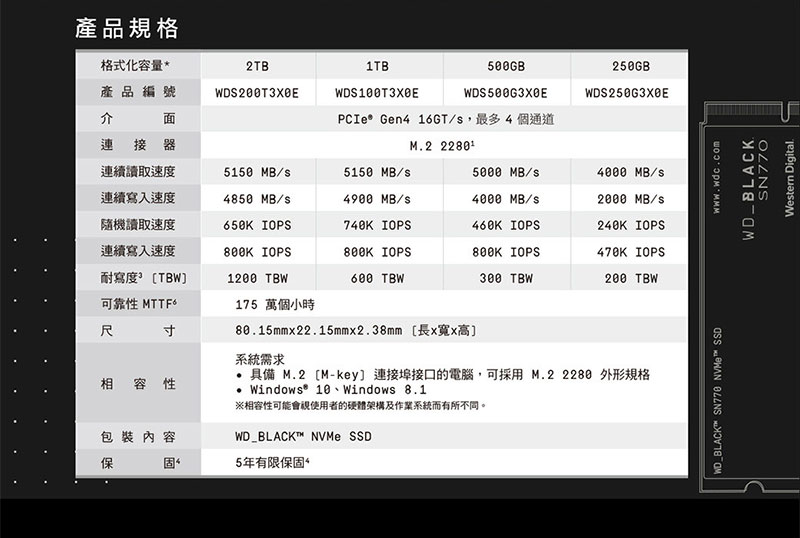Select the 格式化容量 row label

pos(135,65)
